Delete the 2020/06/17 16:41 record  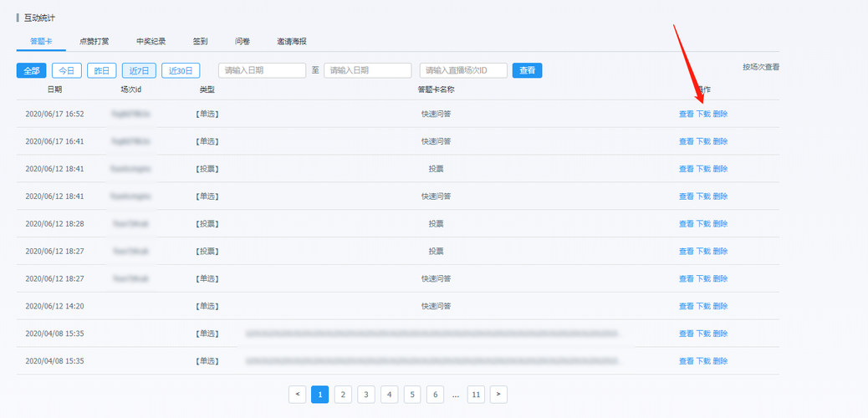click(720, 141)
